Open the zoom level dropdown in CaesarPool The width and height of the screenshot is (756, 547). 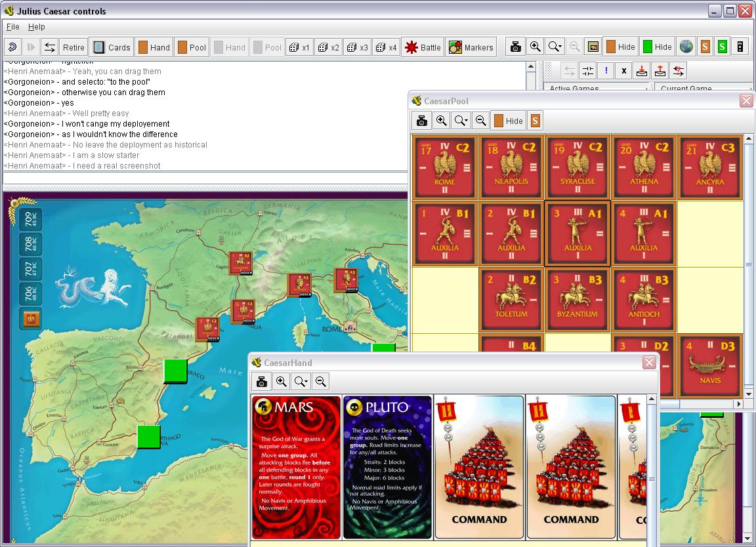click(461, 121)
